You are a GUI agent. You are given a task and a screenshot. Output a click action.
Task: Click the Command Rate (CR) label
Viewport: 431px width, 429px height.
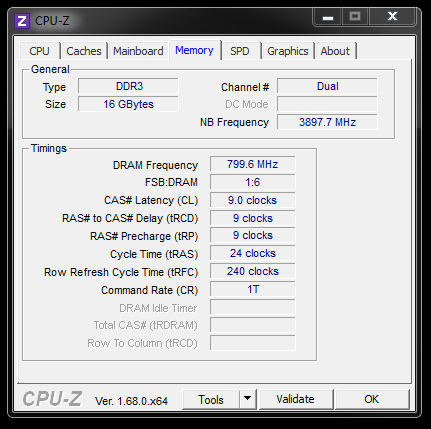pos(150,290)
